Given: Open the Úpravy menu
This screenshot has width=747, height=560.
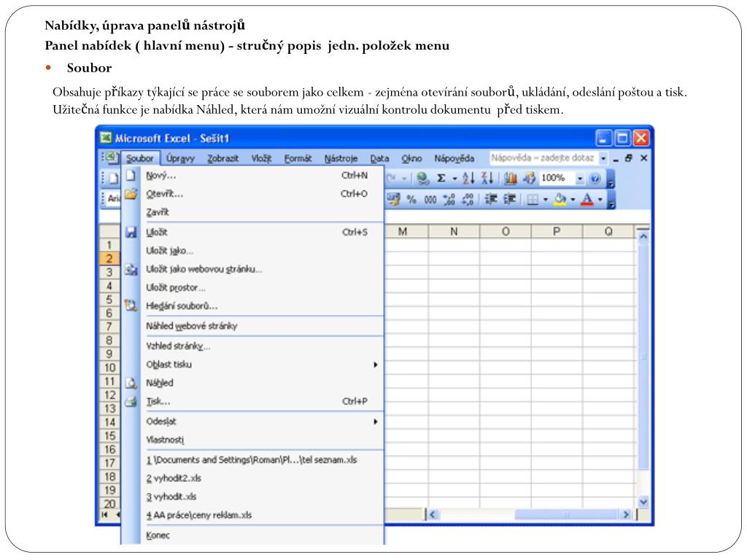Looking at the screenshot, I should [180, 158].
